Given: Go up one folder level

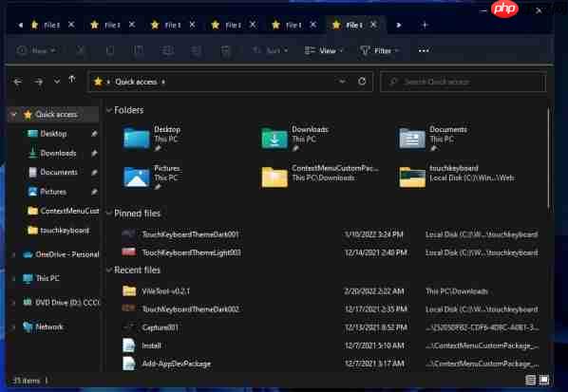Looking at the screenshot, I should [x=72, y=80].
